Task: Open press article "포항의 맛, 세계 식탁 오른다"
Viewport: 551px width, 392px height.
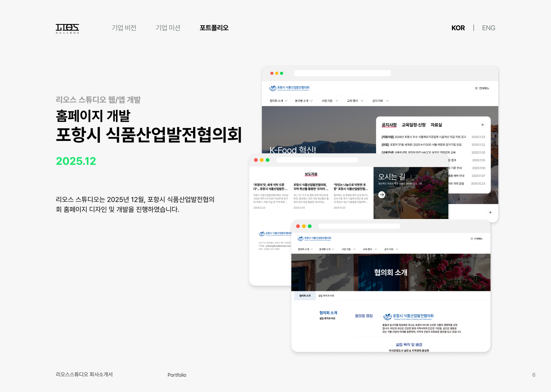Action: pos(271,196)
